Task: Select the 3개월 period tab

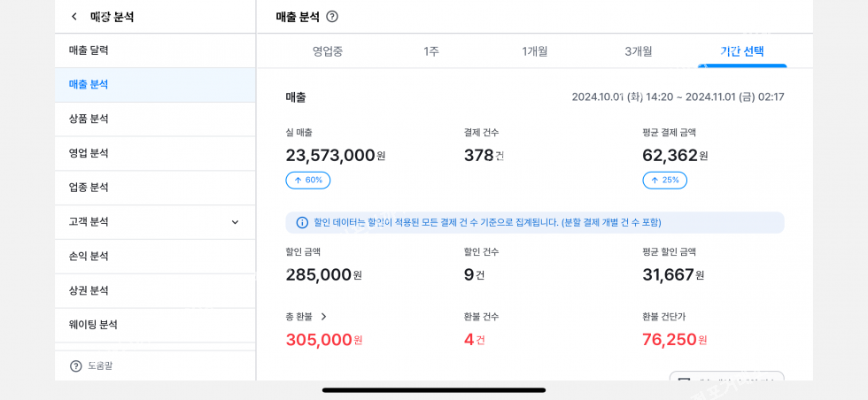Action: [x=639, y=51]
